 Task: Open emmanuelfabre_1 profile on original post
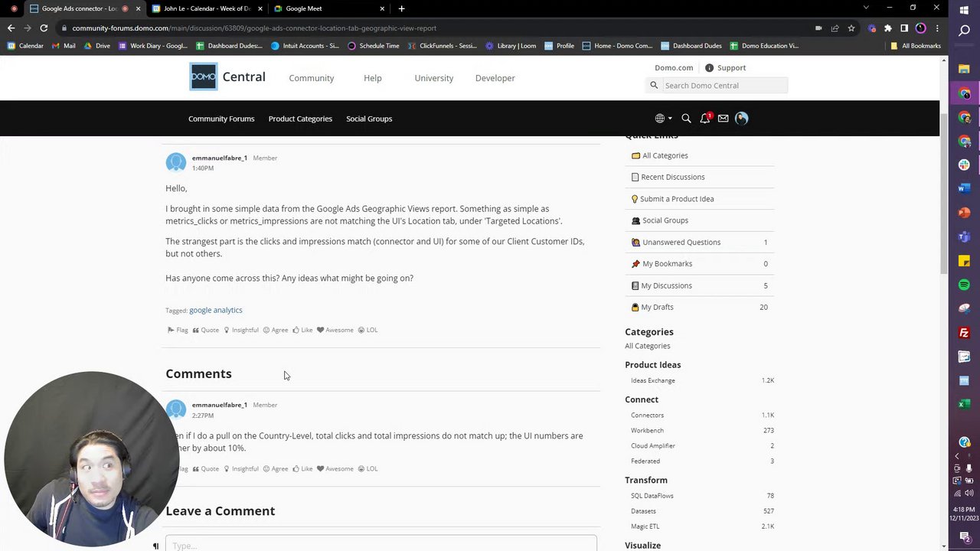click(x=220, y=158)
